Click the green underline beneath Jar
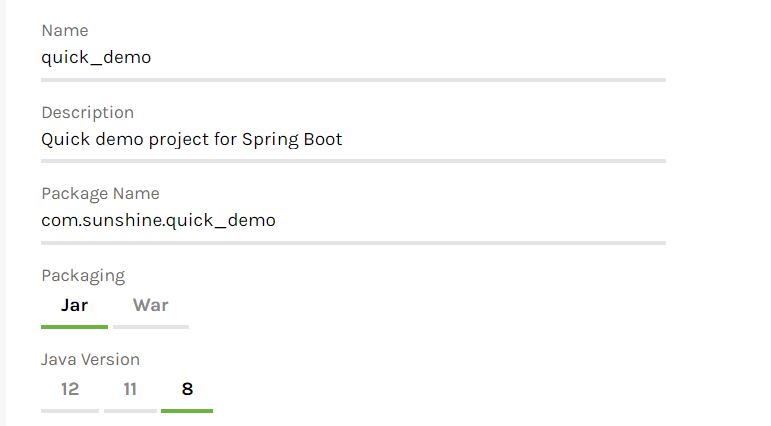This screenshot has height=426, width=771. coord(74,327)
